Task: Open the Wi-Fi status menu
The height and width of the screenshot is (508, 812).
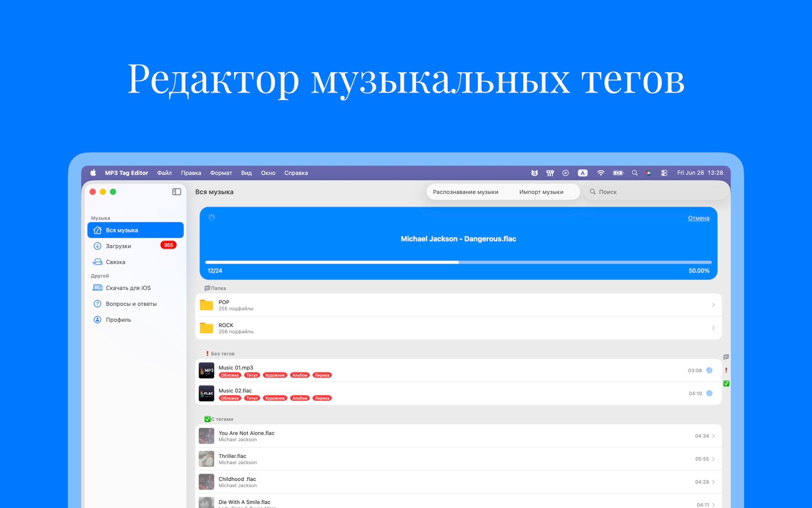Action: 601,173
